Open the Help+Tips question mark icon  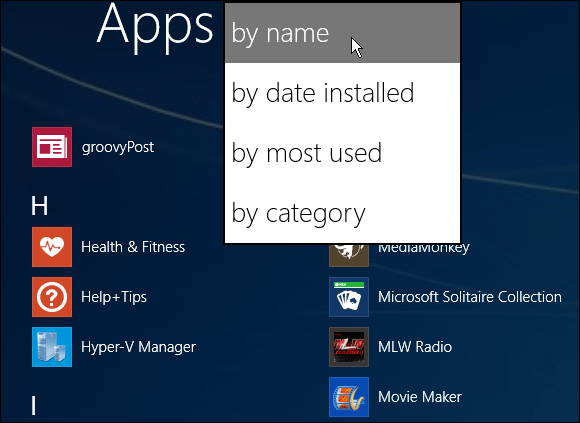[x=52, y=297]
